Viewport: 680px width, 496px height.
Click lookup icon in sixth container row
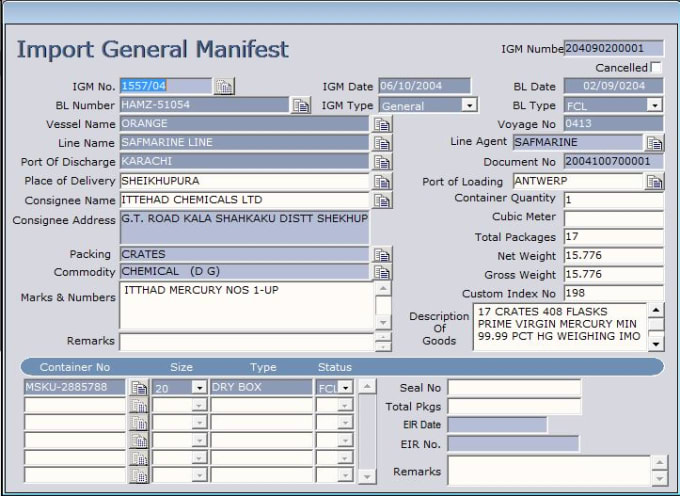(139, 475)
